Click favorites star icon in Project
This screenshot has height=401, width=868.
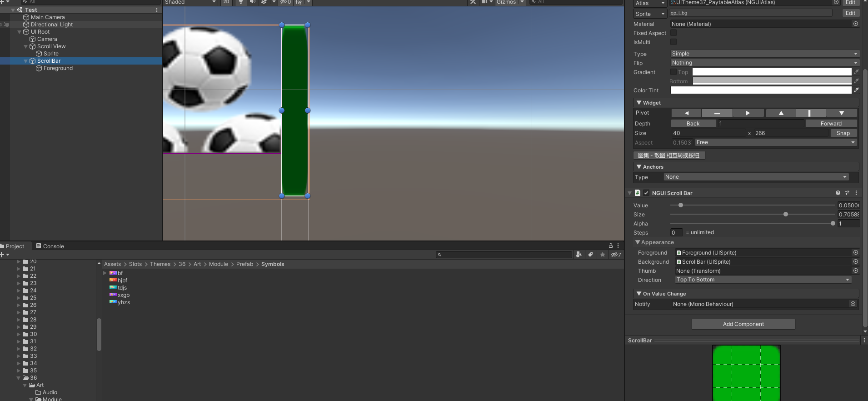[x=603, y=255]
